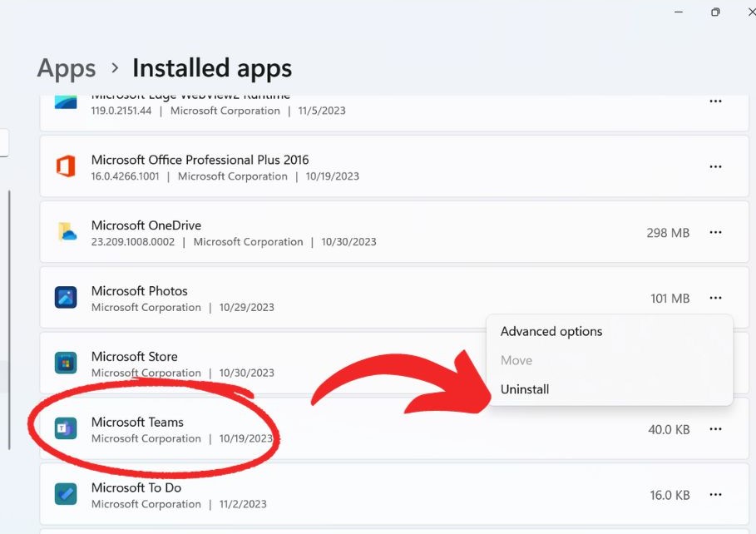Open more options for Microsoft Photos
Image resolution: width=756 pixels, height=534 pixels.
coord(715,298)
